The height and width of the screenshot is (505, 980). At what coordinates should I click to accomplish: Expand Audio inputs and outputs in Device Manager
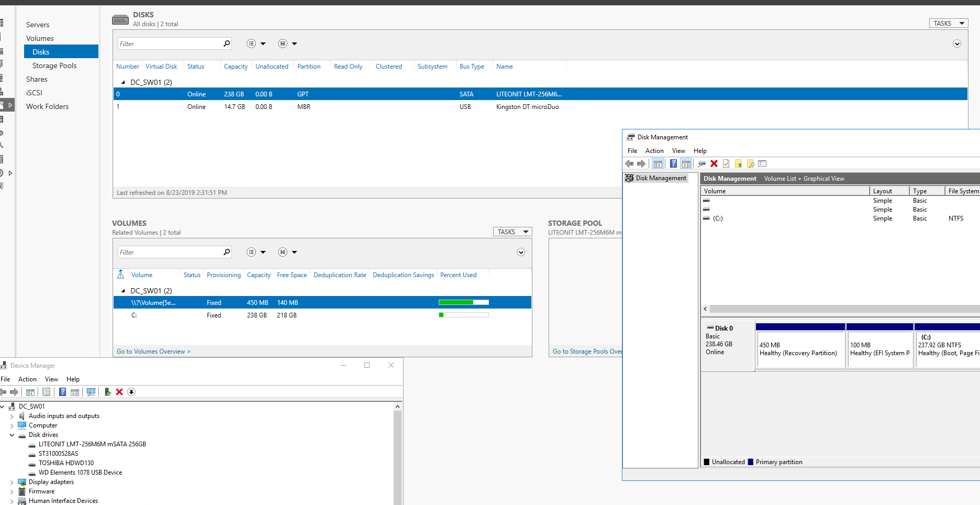[12, 416]
